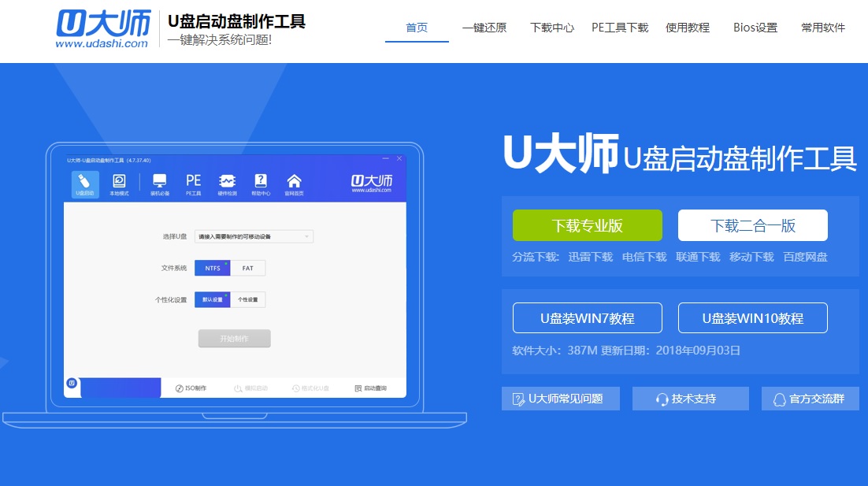Open the 一键还原 nav item
868x486 pixels.
484,28
